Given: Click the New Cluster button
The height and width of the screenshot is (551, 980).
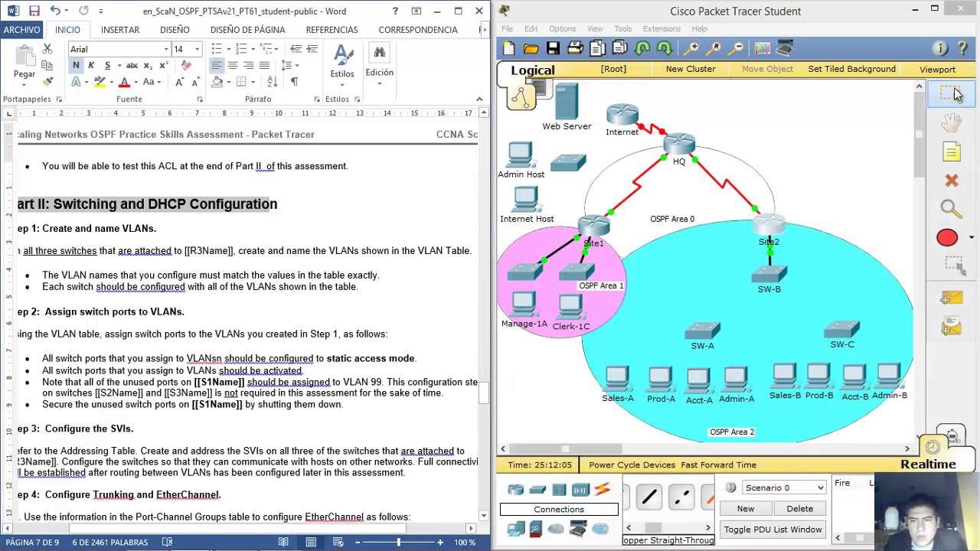Looking at the screenshot, I should [691, 69].
